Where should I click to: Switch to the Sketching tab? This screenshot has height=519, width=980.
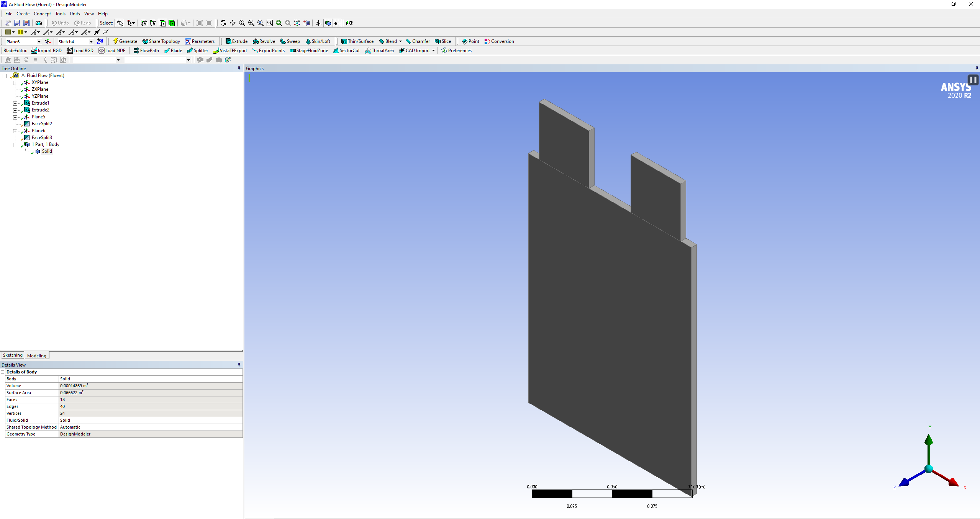tap(13, 355)
